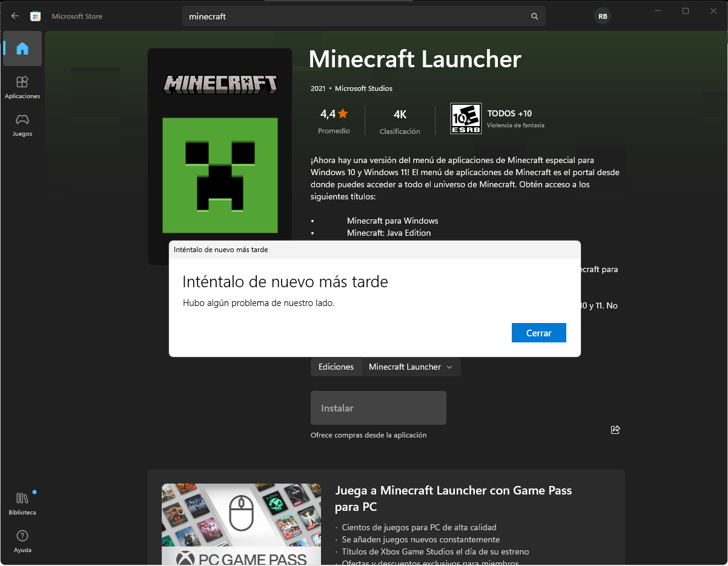
Task: Click the Minecraft Launcher title
Action: 415,59
